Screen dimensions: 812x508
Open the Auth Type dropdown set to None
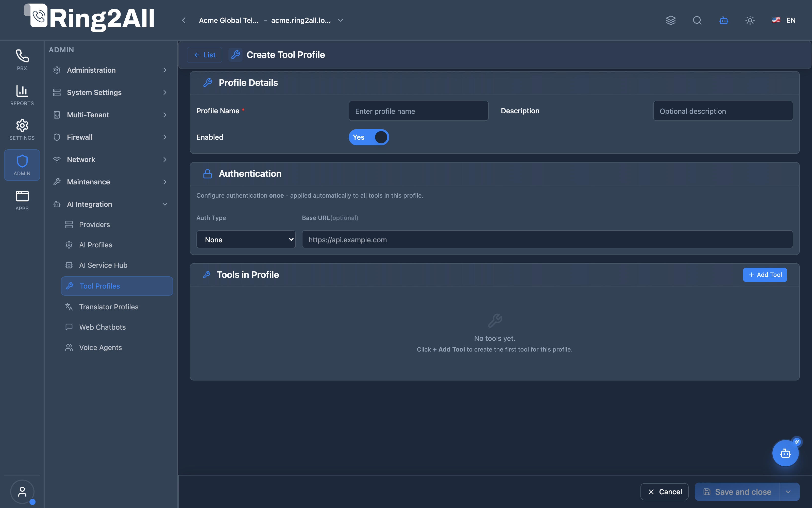[x=246, y=240]
